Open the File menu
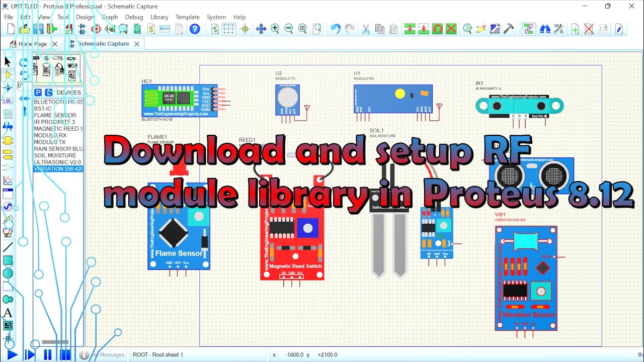644x362 pixels. (9, 17)
